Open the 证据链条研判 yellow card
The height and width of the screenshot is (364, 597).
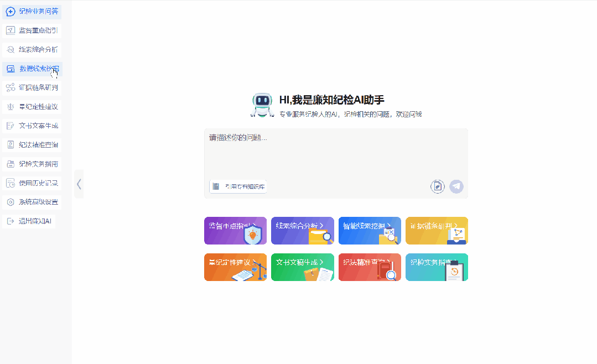(437, 231)
